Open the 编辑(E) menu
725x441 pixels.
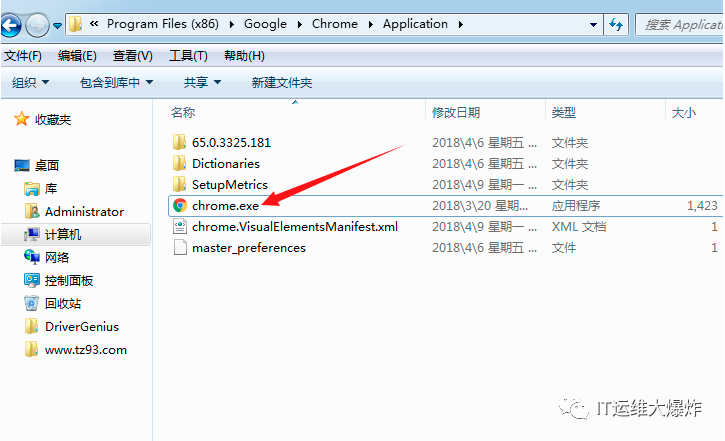tap(77, 56)
